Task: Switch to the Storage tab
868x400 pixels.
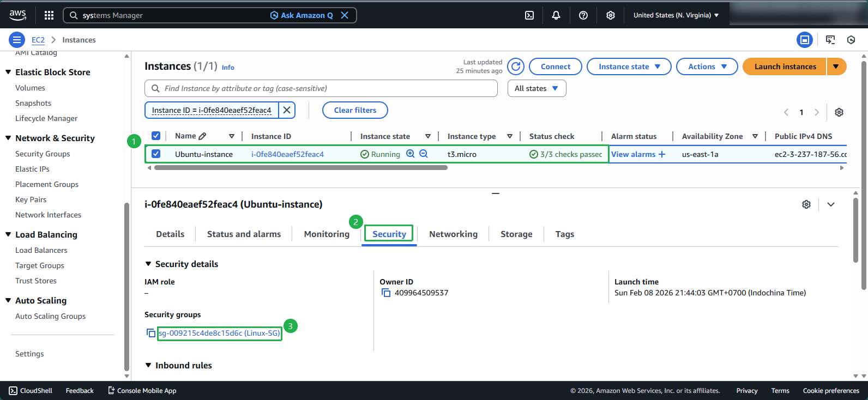Action: [x=516, y=234]
